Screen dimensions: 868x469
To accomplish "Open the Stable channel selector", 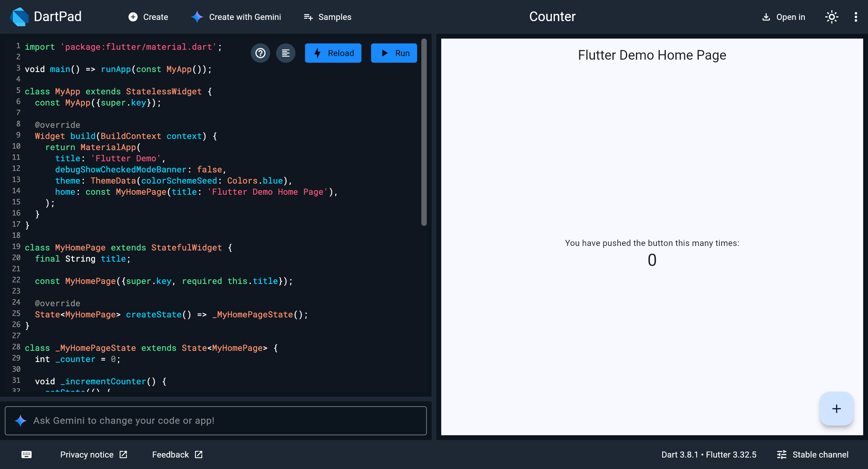I will pyautogui.click(x=813, y=455).
